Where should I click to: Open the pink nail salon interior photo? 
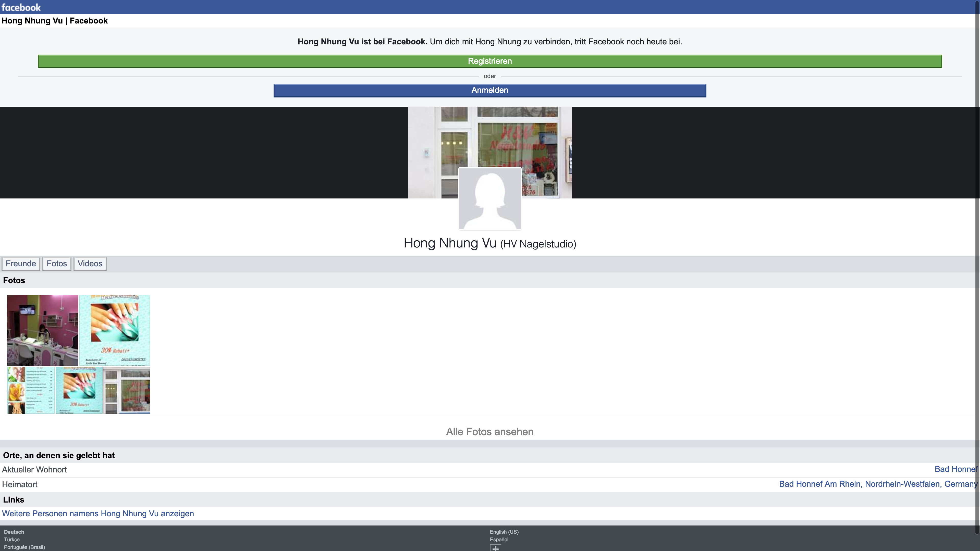[43, 330]
